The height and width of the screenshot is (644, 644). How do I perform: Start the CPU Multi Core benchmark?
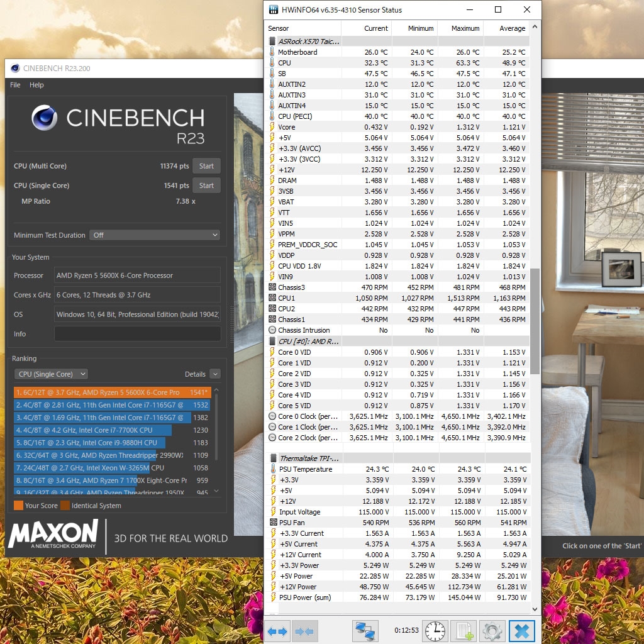[206, 165]
